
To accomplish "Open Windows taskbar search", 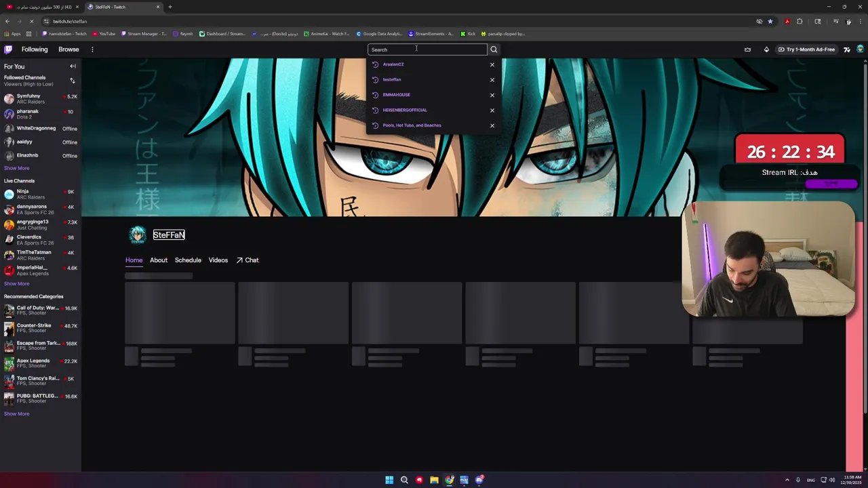I will coord(404,480).
